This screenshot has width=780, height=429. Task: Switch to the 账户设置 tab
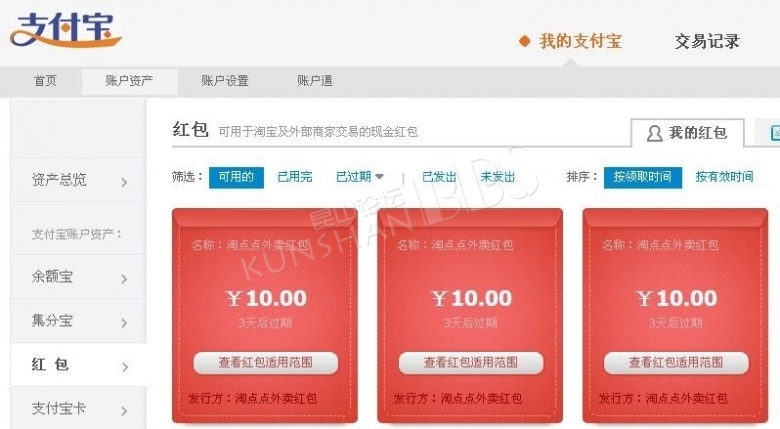tap(225, 81)
